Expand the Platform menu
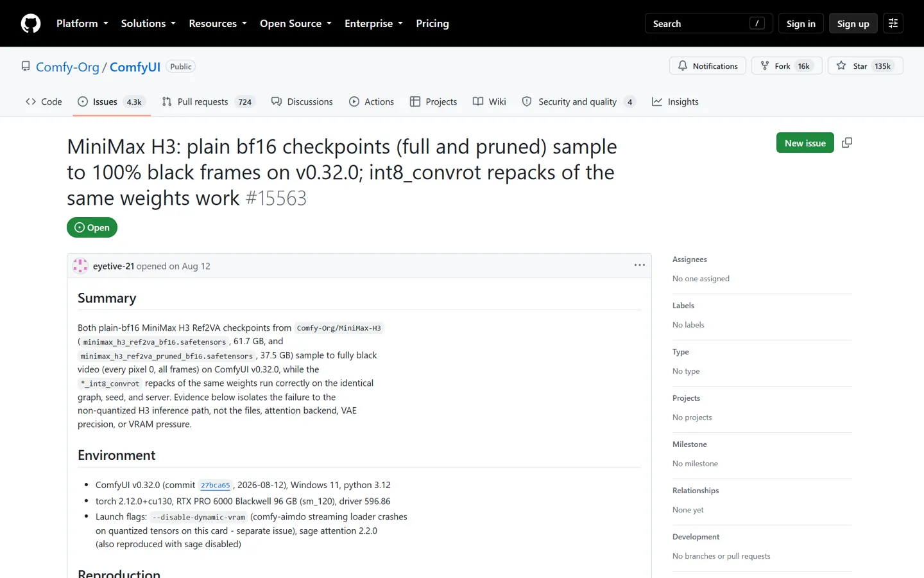This screenshot has height=578, width=924. click(82, 23)
